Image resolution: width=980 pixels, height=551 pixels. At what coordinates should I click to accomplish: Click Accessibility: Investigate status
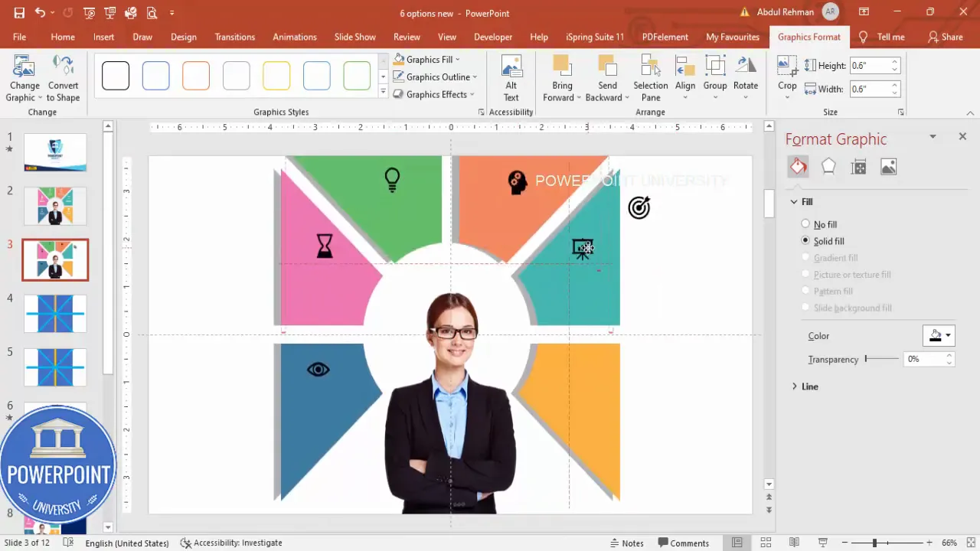click(231, 543)
